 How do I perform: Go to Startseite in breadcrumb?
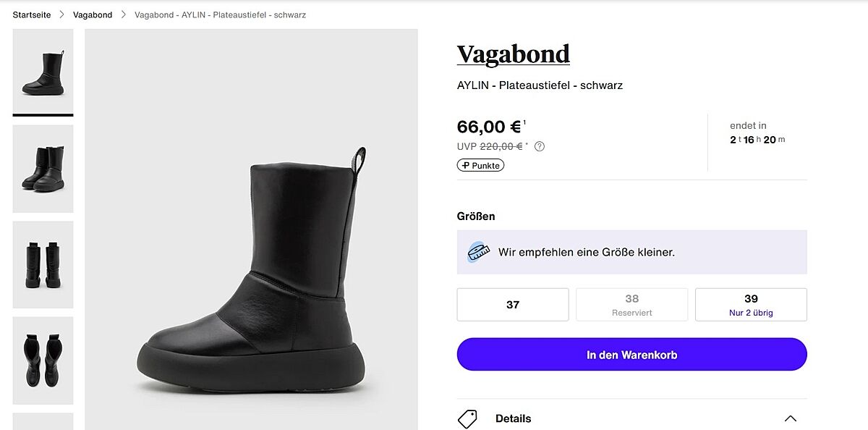click(x=32, y=14)
